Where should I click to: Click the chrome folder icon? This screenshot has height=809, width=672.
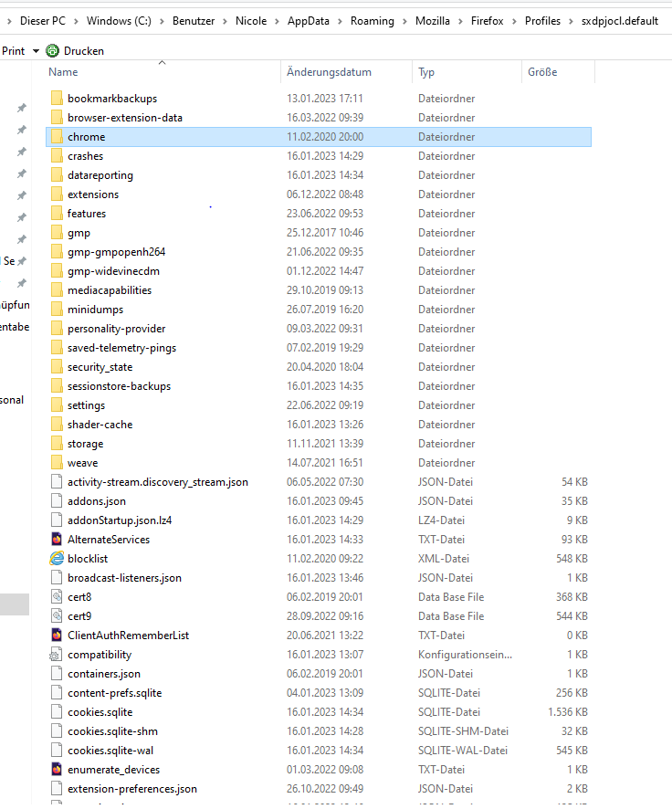[x=57, y=137]
